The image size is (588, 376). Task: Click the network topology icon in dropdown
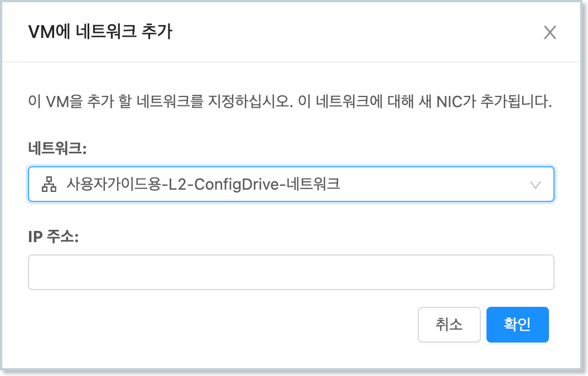click(x=50, y=184)
